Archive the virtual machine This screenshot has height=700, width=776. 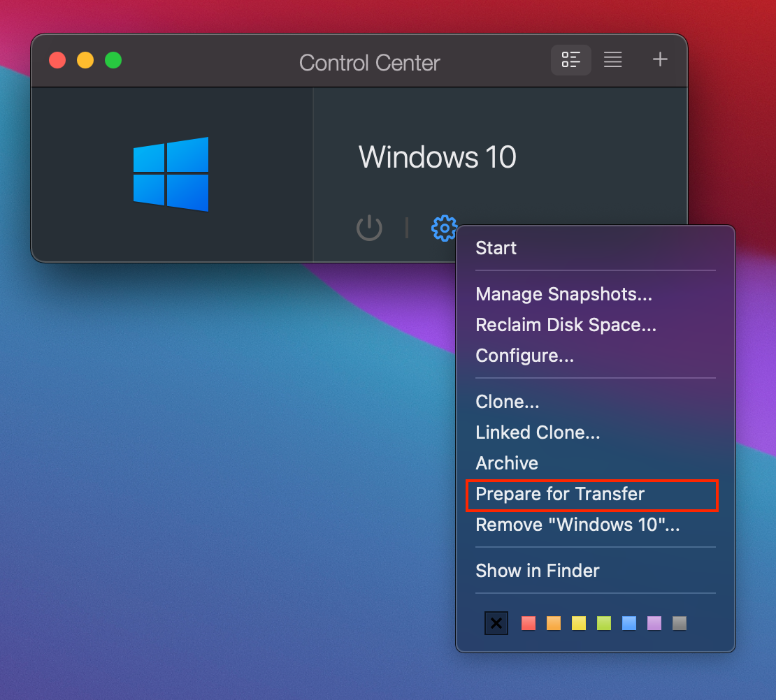507,463
